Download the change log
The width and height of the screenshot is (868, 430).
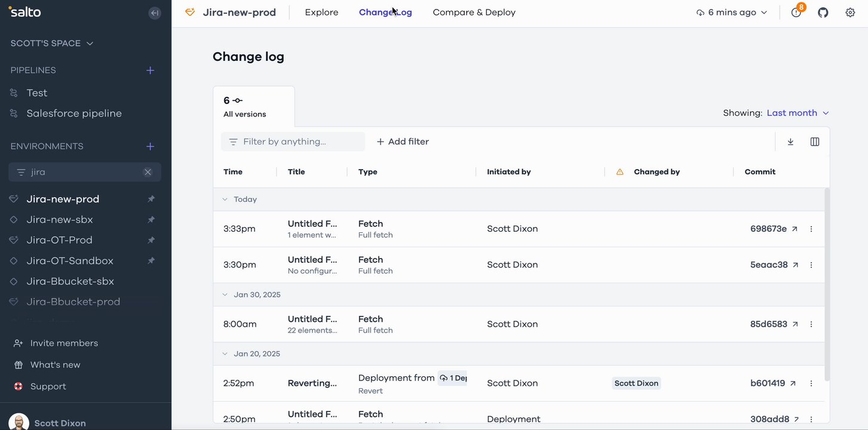tap(790, 142)
